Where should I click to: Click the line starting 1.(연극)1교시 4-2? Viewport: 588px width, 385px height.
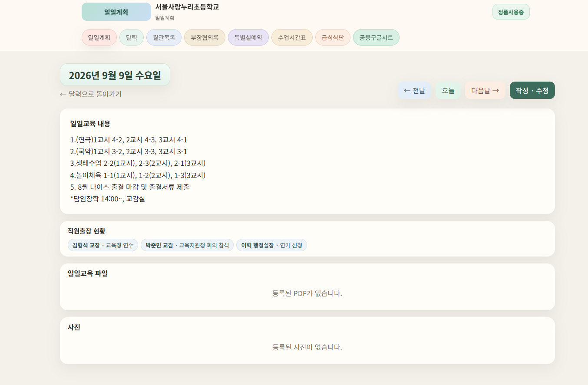(129, 140)
